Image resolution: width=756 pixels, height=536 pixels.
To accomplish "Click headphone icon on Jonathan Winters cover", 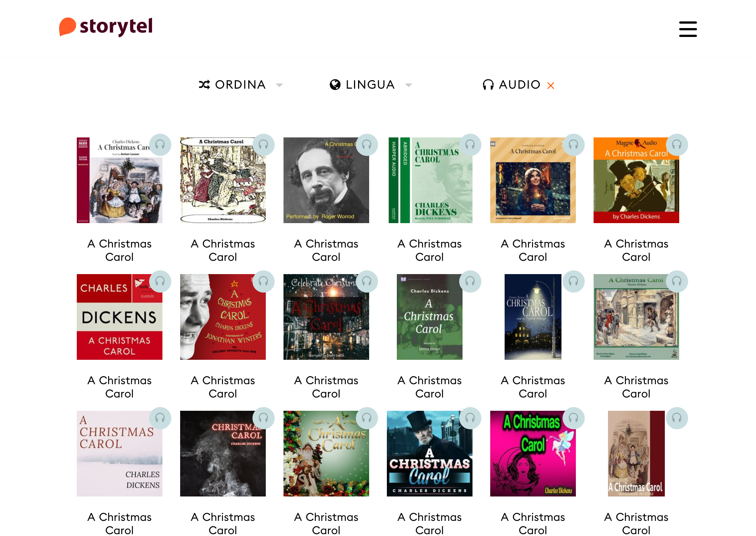I will (263, 281).
